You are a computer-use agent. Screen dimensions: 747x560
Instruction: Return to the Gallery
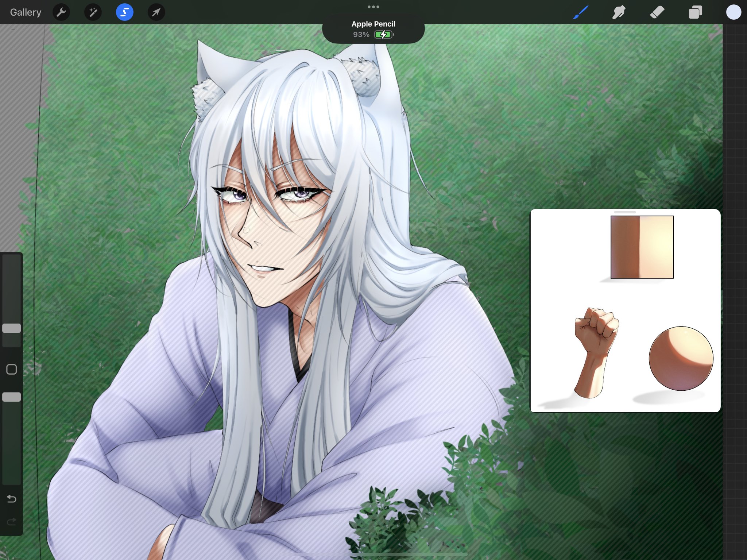26,12
